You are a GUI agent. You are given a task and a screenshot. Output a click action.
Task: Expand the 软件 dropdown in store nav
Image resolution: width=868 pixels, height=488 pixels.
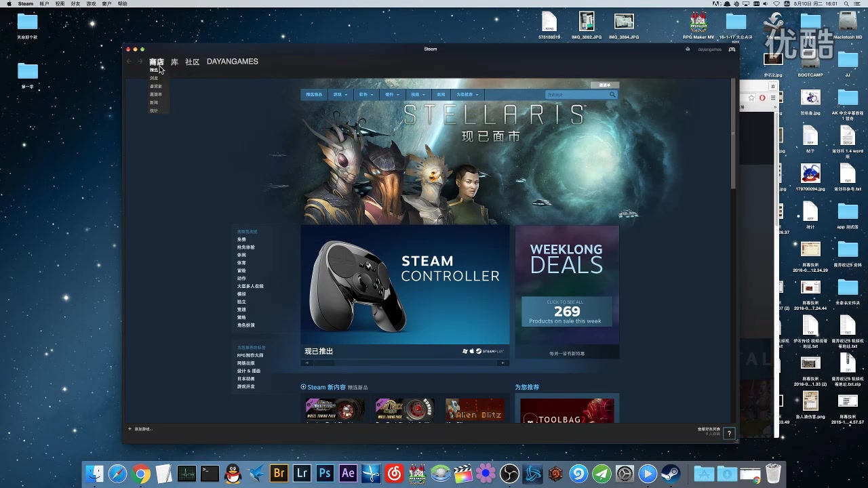(366, 95)
